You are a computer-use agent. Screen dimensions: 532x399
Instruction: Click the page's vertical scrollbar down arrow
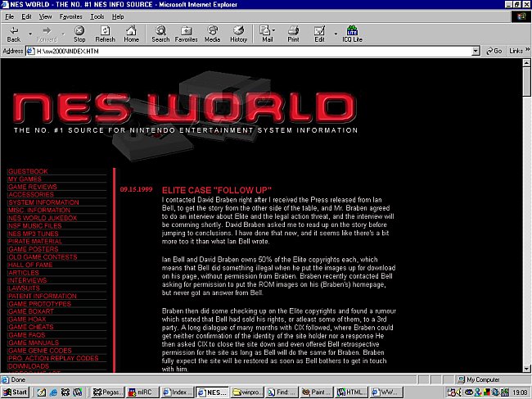point(525,369)
